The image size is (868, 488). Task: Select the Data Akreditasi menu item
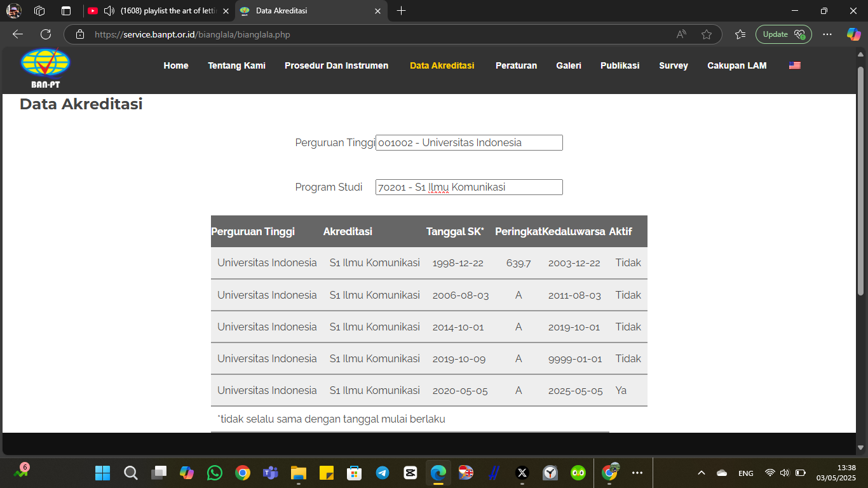coord(442,65)
